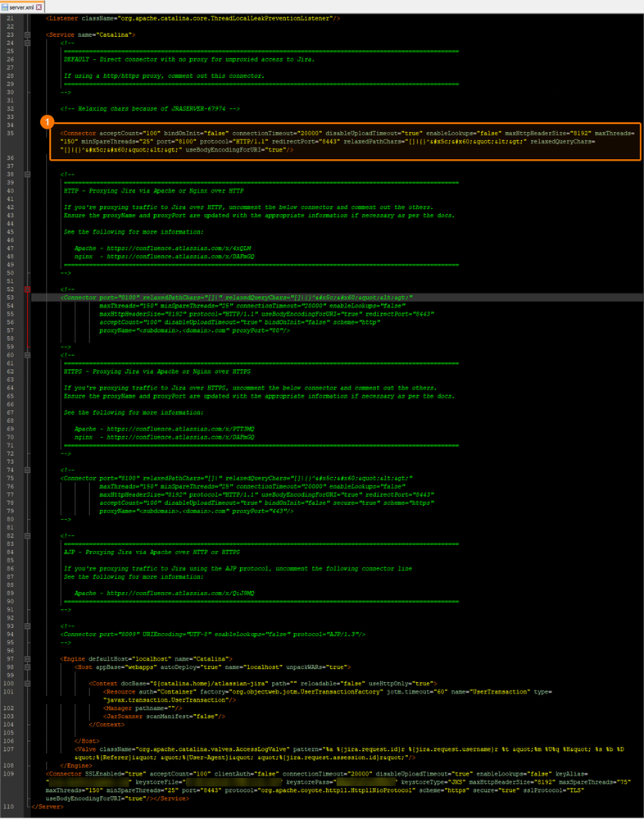Click the highlighted Connector port="8100" line 53
644x819 pixels.
pyautogui.click(x=237, y=298)
